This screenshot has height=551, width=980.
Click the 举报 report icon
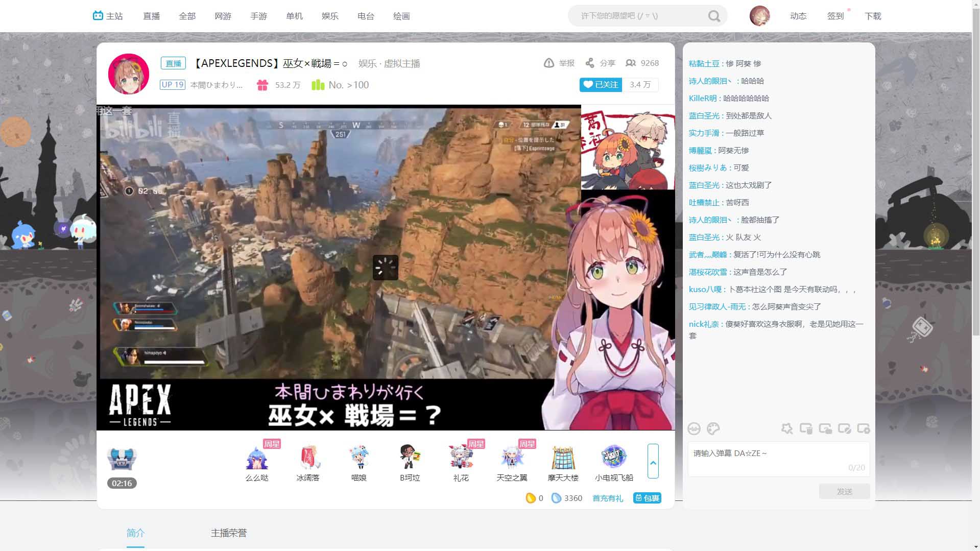[548, 63]
